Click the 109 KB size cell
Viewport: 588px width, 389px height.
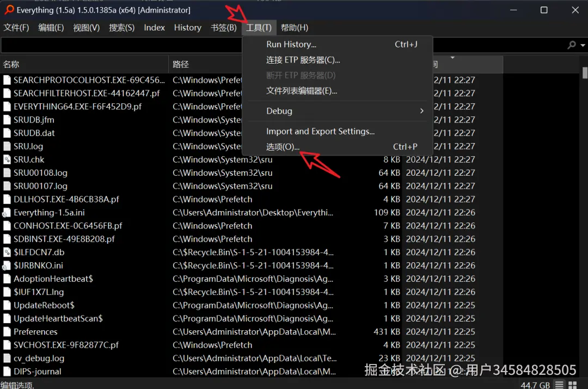point(387,213)
